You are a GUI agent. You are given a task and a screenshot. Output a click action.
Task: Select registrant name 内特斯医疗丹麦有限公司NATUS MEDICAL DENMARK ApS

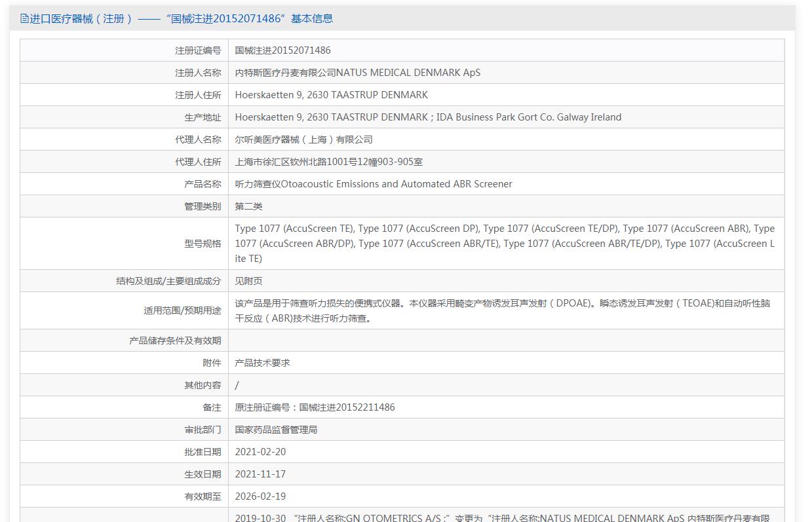click(358, 73)
